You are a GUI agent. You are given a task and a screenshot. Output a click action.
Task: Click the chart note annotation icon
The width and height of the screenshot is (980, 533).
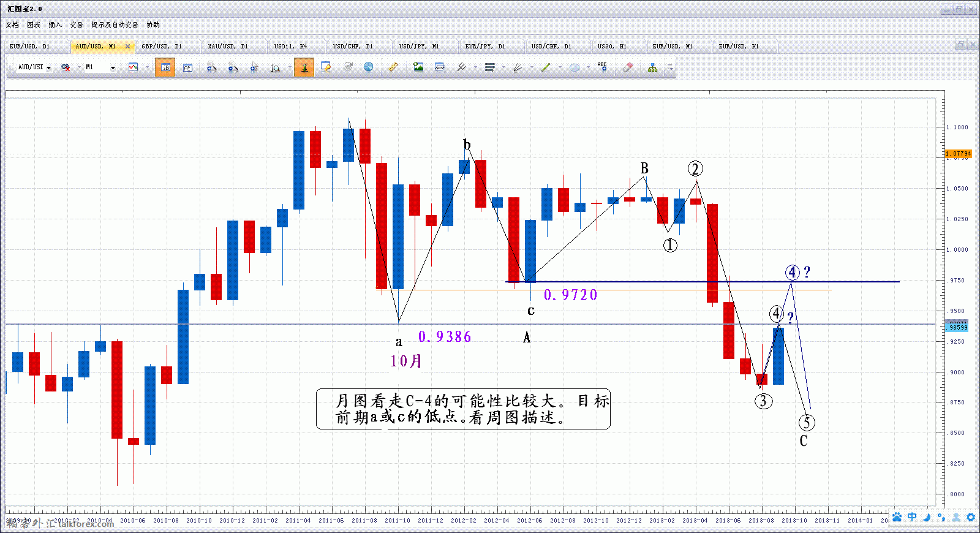tap(326, 67)
